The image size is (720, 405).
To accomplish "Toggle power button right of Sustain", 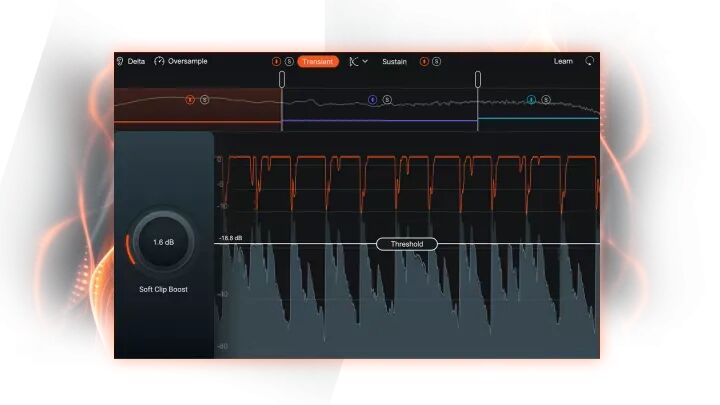I will click(424, 61).
